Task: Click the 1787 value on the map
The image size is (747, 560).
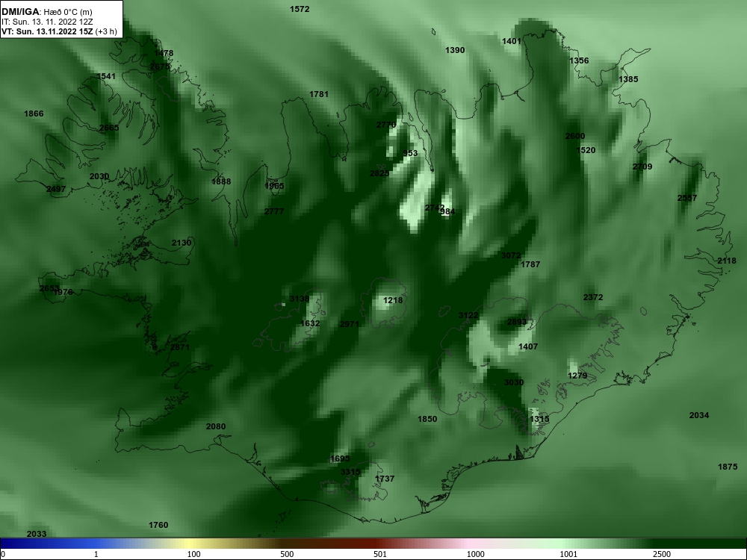Action: (x=530, y=264)
